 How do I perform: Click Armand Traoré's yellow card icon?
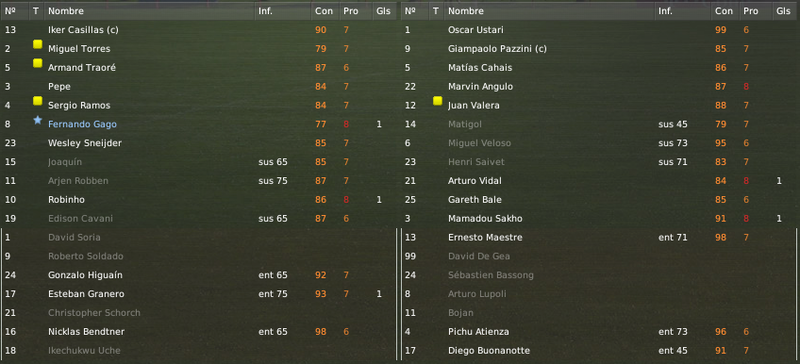(x=37, y=63)
